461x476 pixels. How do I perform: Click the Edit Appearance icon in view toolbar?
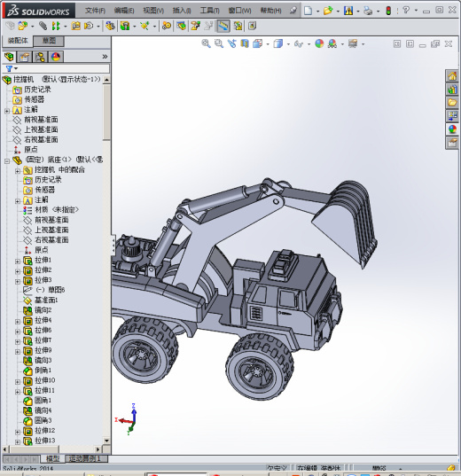[319, 43]
